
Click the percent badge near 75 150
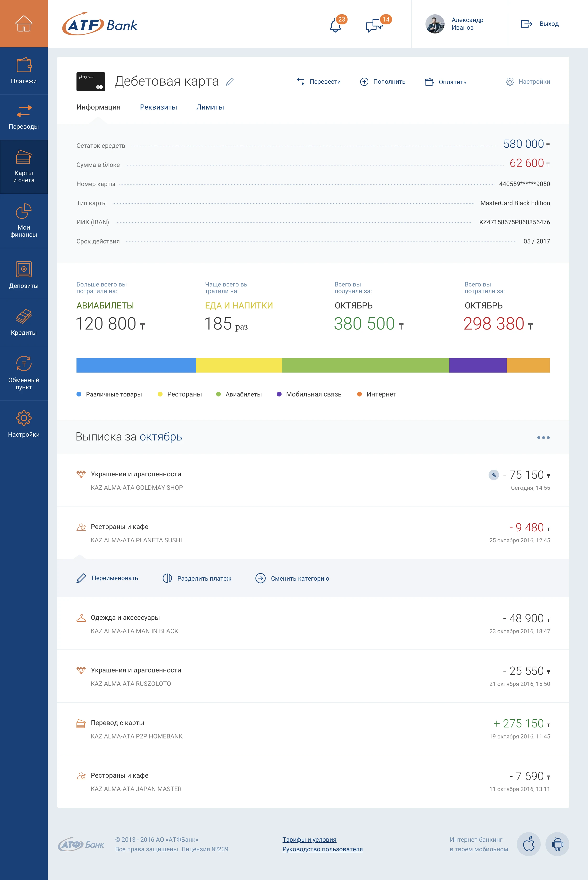[494, 475]
